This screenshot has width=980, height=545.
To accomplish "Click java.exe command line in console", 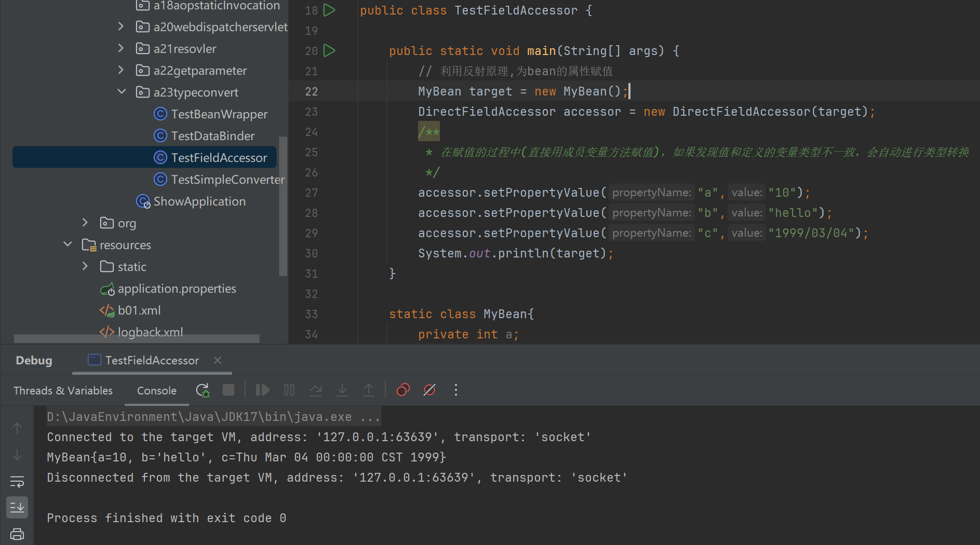I will (x=213, y=417).
